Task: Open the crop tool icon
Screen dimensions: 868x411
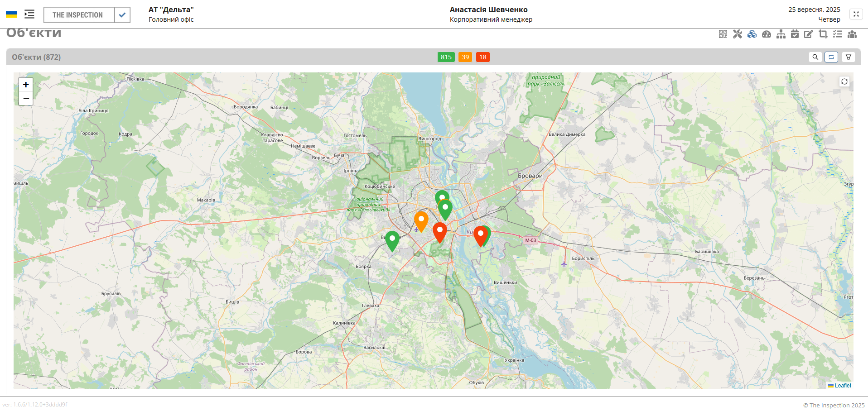Action: tap(823, 34)
